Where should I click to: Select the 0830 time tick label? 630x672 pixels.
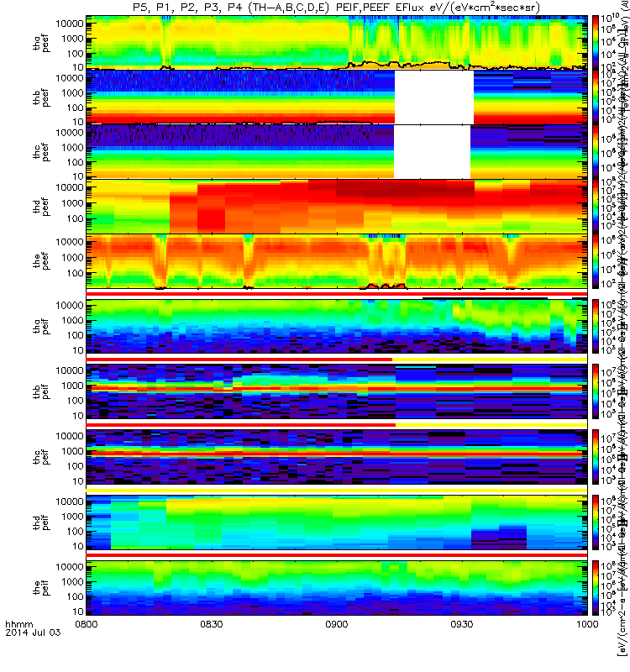pos(212,624)
